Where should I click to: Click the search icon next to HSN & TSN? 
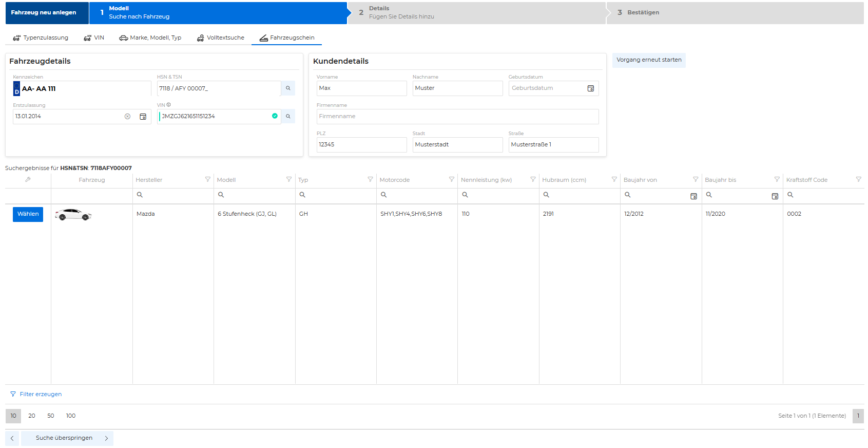tap(288, 88)
